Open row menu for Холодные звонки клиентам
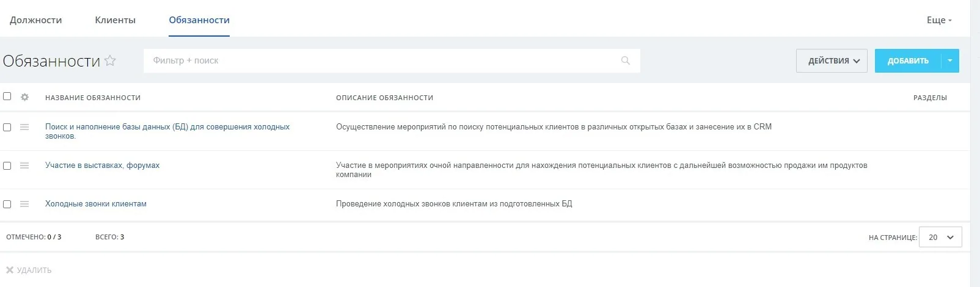This screenshot has height=287, width=980. [x=24, y=204]
